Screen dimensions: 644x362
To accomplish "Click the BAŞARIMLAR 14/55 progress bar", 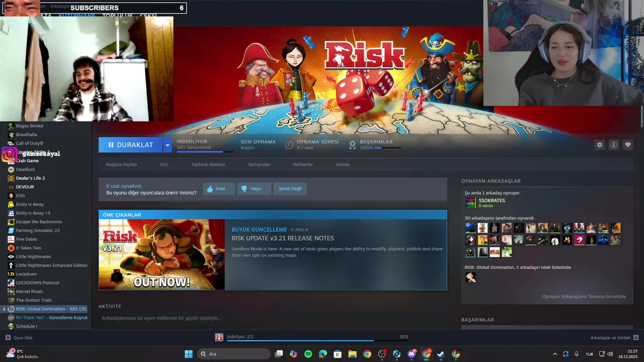I will point(387,148).
